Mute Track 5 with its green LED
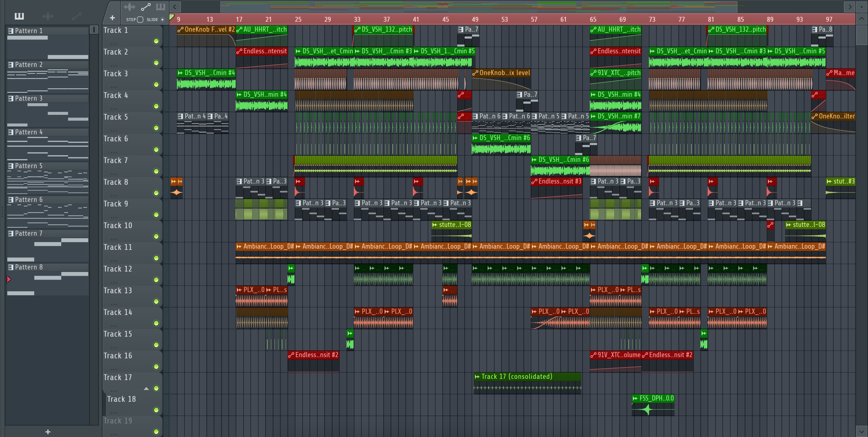This screenshot has height=437, width=868. click(x=156, y=128)
